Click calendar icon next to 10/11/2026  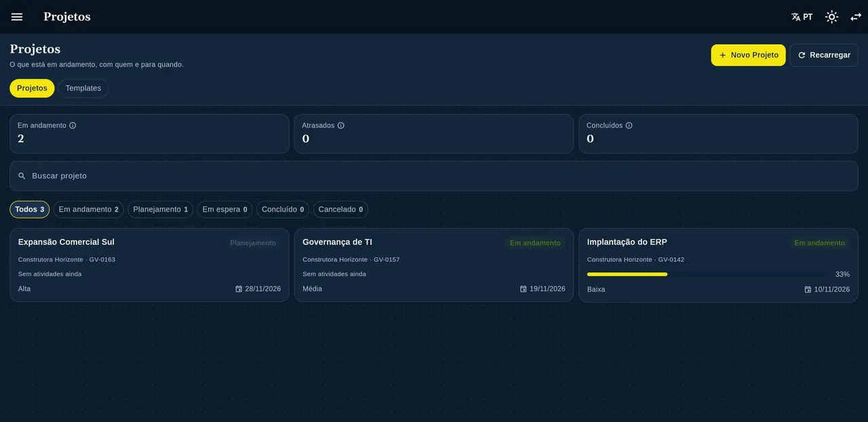(x=808, y=290)
